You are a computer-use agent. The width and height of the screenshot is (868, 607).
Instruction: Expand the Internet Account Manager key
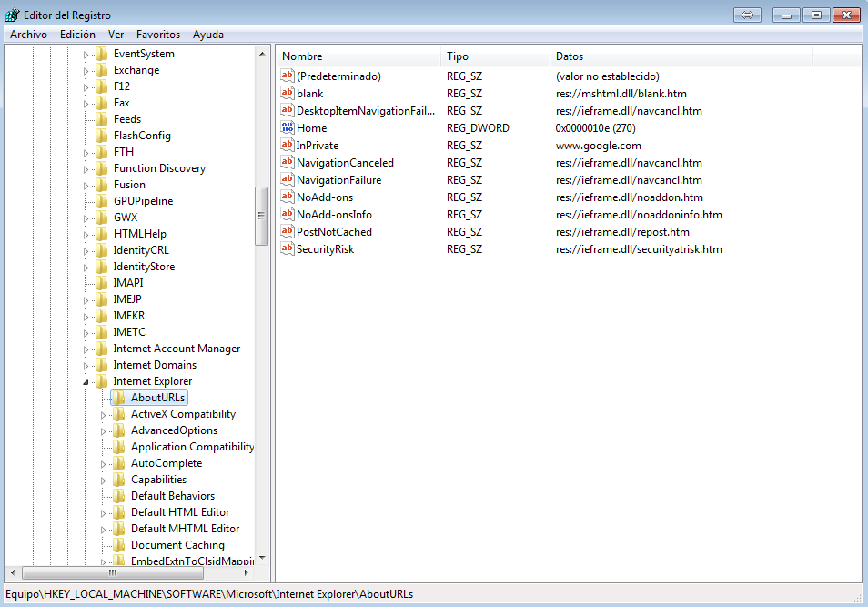pyautogui.click(x=86, y=349)
